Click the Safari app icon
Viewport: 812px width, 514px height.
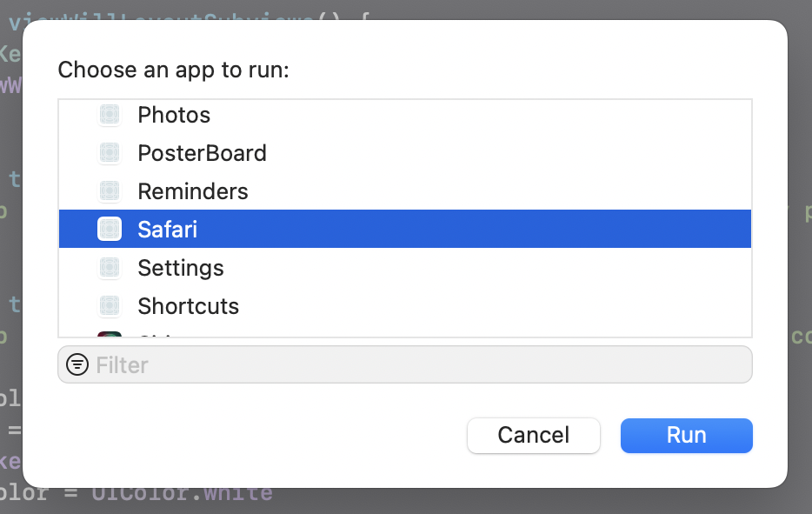pos(109,229)
